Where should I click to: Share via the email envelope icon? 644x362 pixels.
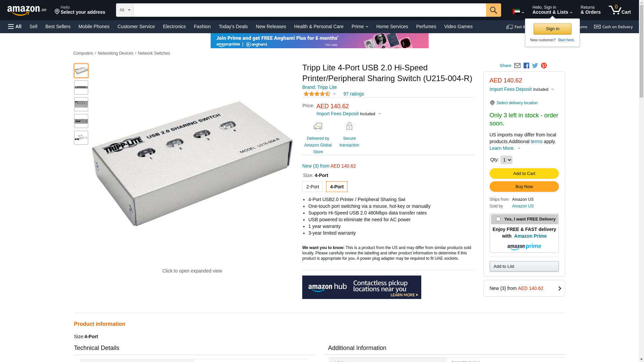[517, 66]
